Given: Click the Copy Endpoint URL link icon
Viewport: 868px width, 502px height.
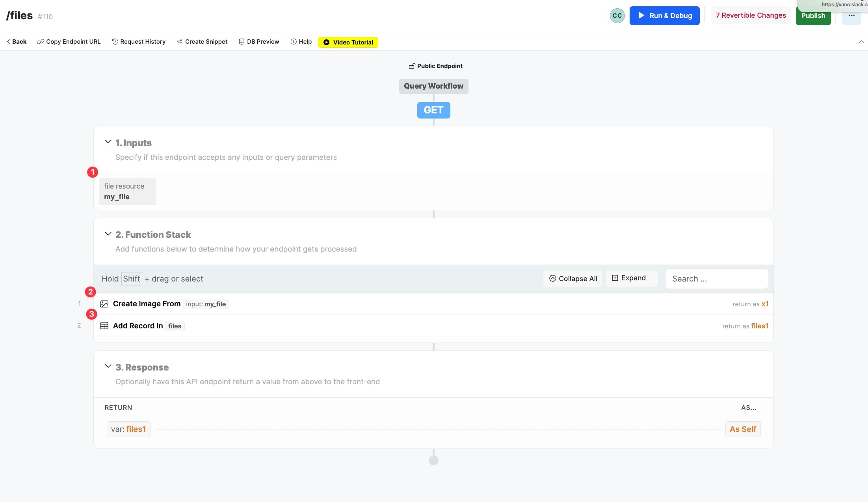Looking at the screenshot, I should pos(41,42).
